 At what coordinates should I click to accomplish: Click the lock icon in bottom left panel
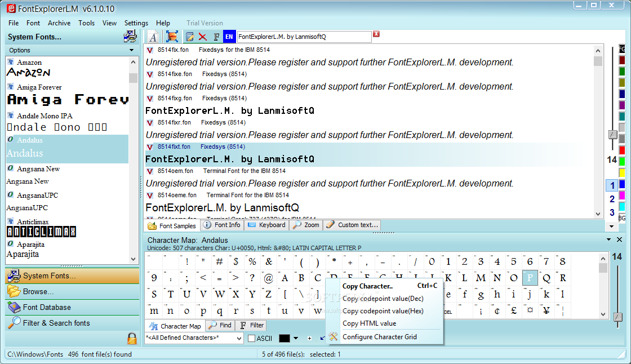click(x=132, y=338)
